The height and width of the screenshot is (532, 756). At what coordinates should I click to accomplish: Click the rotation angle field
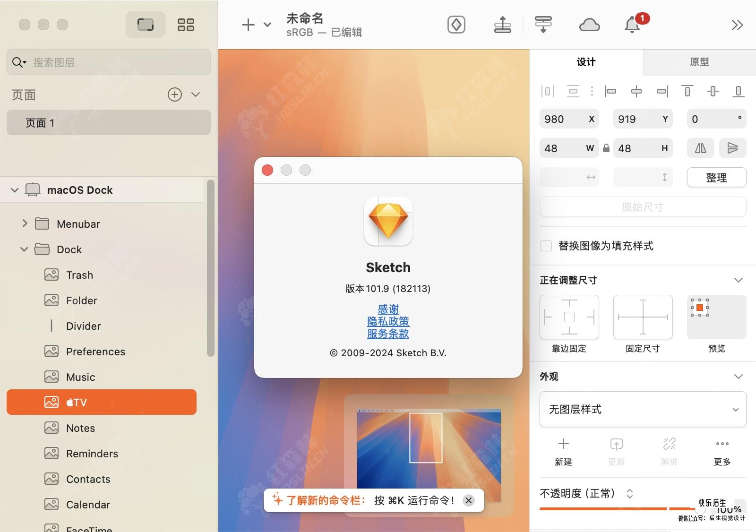716,119
